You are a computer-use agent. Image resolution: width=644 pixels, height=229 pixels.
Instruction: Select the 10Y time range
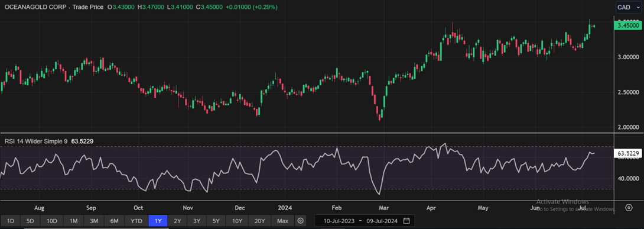coord(237,221)
